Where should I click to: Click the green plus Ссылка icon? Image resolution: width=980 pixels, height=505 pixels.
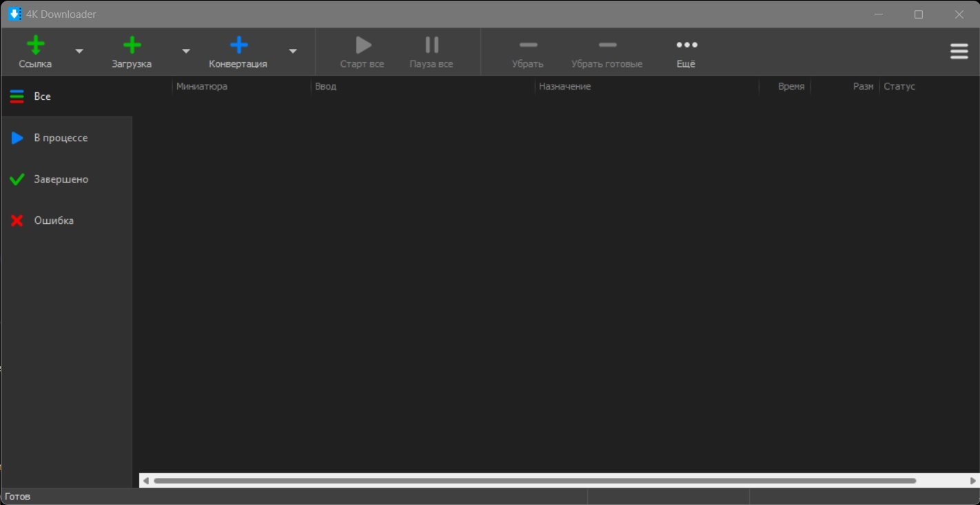tap(35, 45)
